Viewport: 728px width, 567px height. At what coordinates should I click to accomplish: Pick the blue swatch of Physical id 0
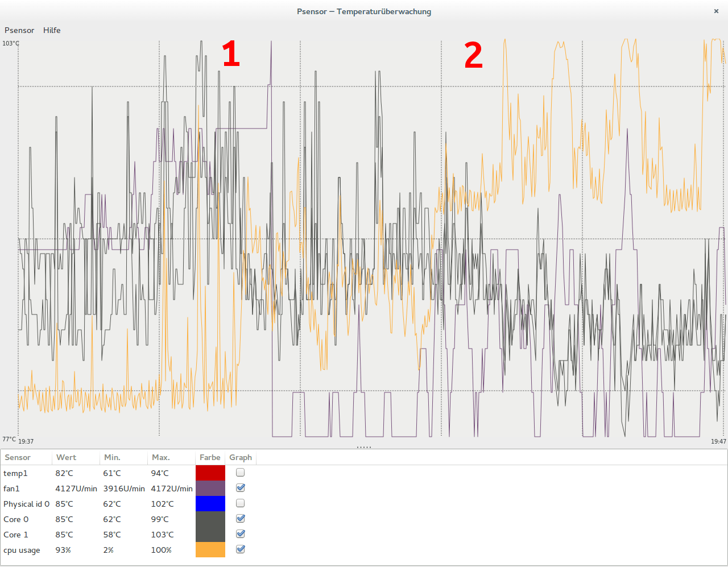(210, 504)
